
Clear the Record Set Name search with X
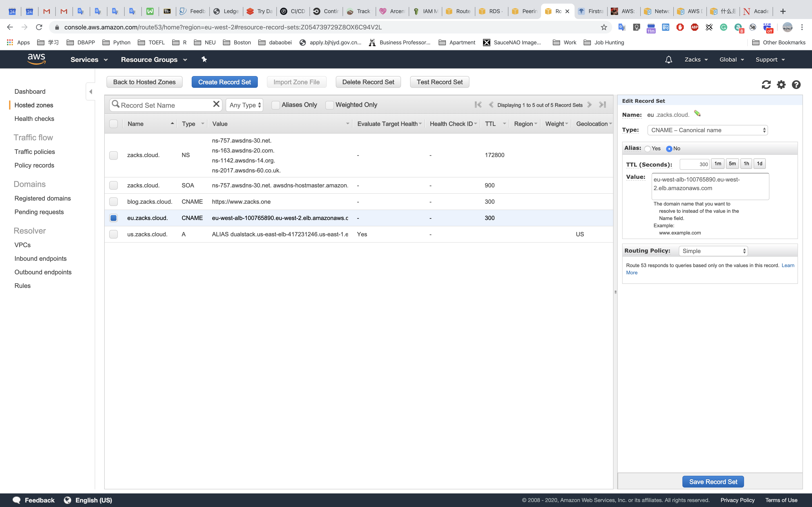click(x=216, y=104)
